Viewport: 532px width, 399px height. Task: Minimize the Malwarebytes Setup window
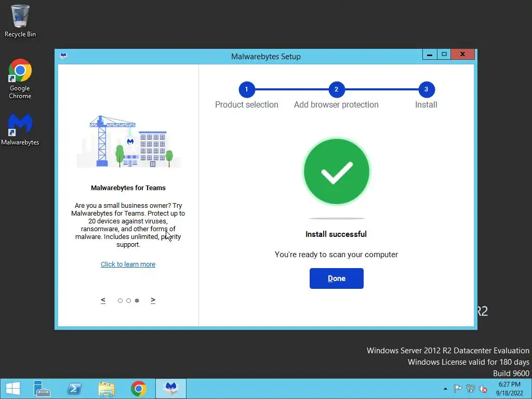click(430, 54)
